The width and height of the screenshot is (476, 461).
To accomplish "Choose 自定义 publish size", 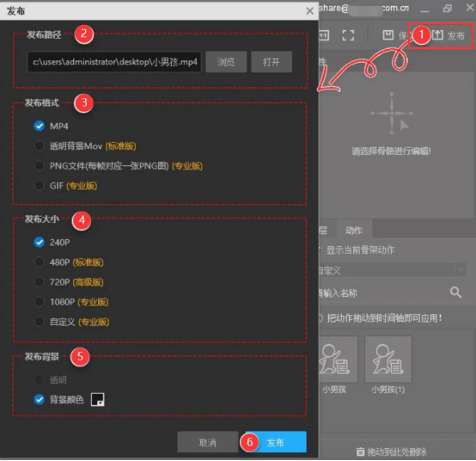I will (39, 322).
